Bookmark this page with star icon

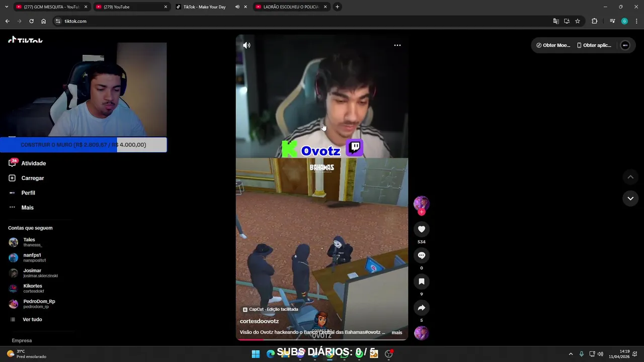[x=578, y=21]
